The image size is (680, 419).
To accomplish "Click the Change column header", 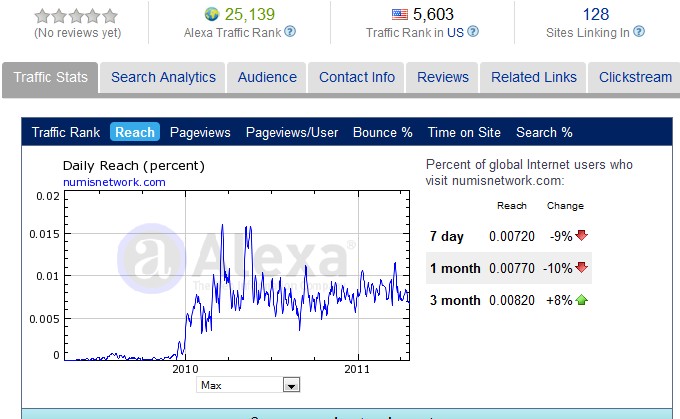I will [565, 206].
